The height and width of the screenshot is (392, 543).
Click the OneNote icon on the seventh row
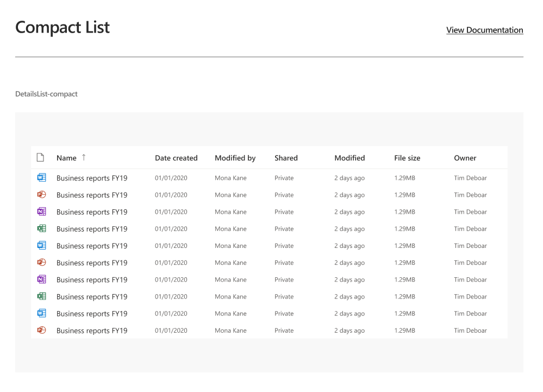[41, 279]
